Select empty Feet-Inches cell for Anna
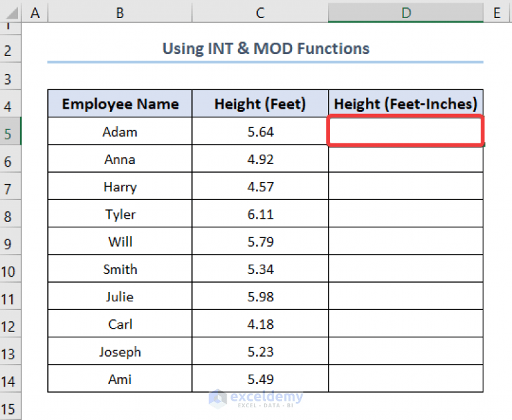512x420 pixels. (x=405, y=159)
